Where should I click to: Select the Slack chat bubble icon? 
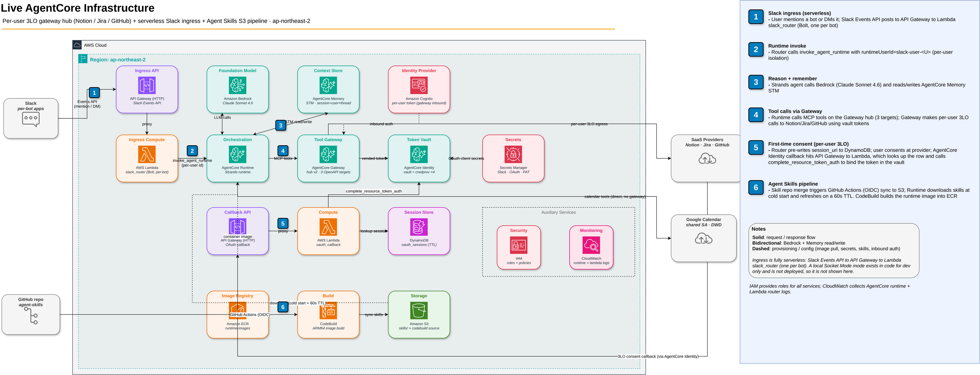(x=31, y=119)
